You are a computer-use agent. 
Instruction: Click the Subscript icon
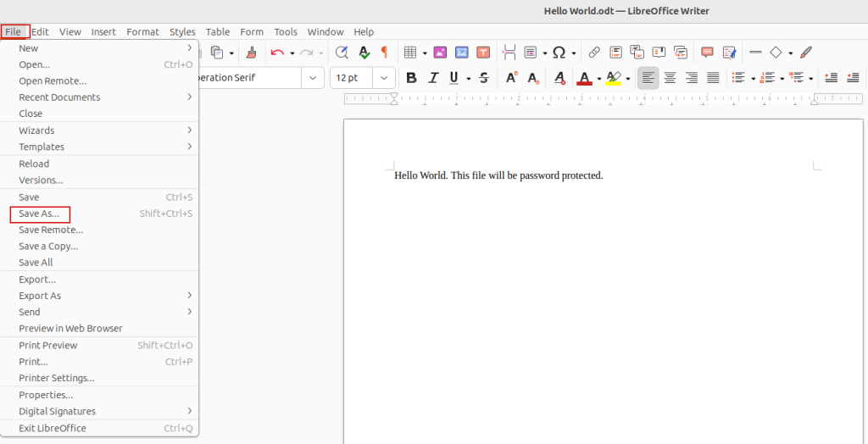coord(533,78)
